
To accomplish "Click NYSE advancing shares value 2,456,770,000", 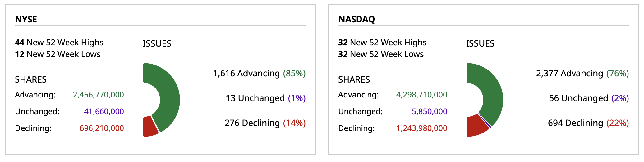I will tap(98, 95).
